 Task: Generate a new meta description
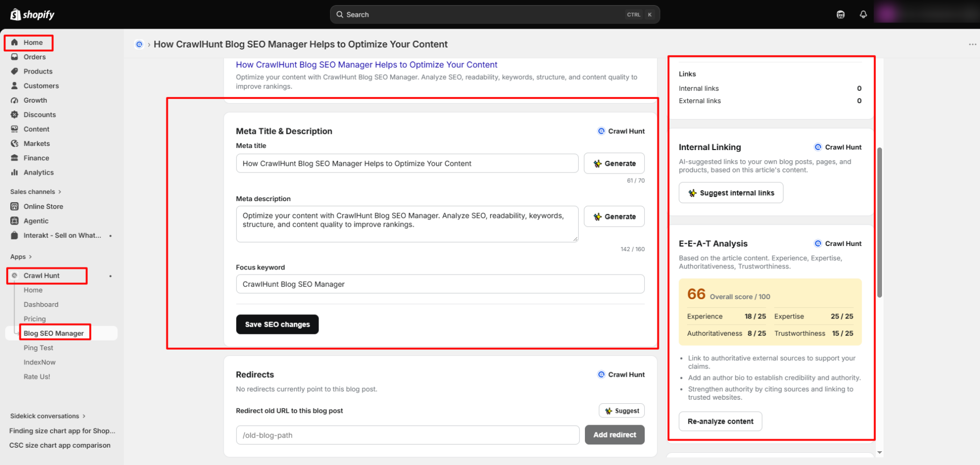(614, 216)
